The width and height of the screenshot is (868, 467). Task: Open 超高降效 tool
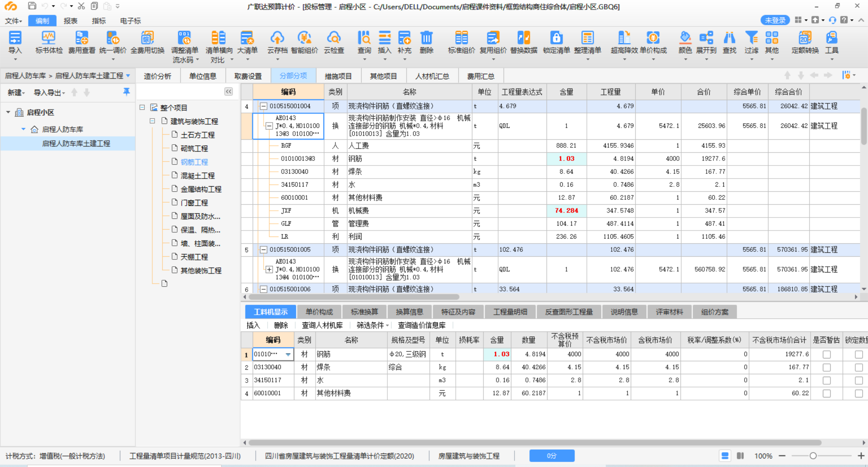click(x=624, y=38)
